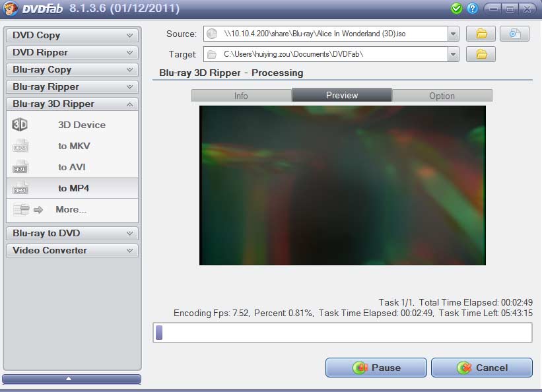Browse target folder icon button

481,54
